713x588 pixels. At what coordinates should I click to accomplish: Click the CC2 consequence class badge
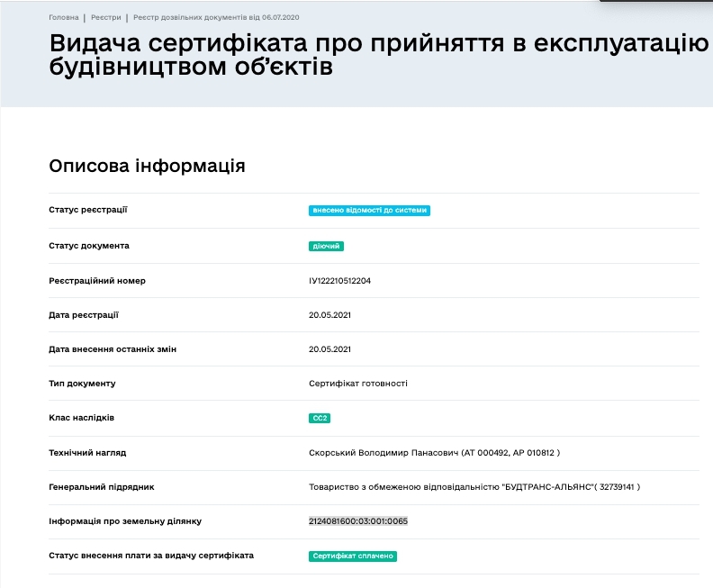[320, 418]
